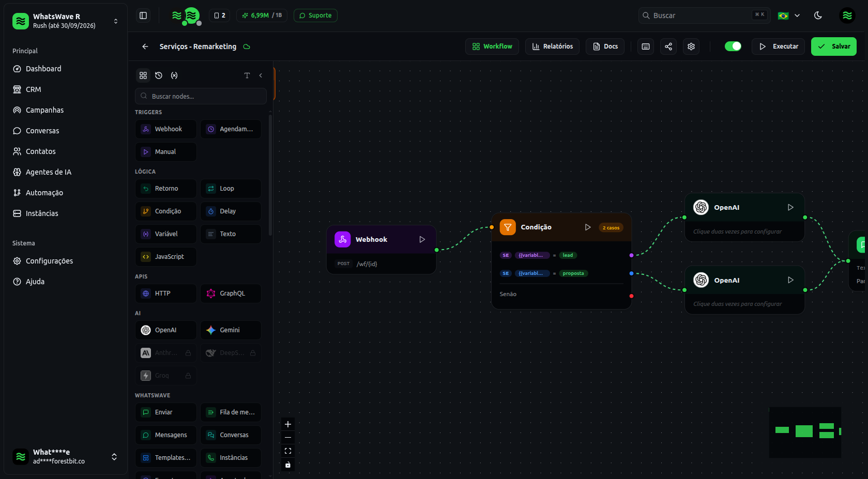Expand the user account menu
This screenshot has height=479, width=868.
66,456
